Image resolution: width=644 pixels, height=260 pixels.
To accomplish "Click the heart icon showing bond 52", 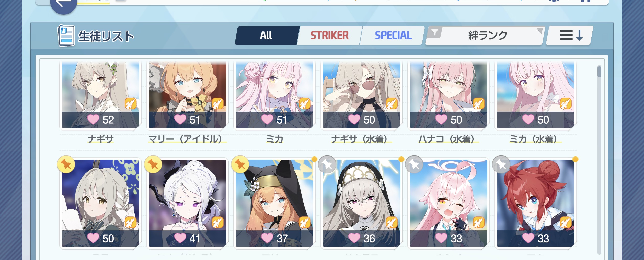I will [93, 119].
